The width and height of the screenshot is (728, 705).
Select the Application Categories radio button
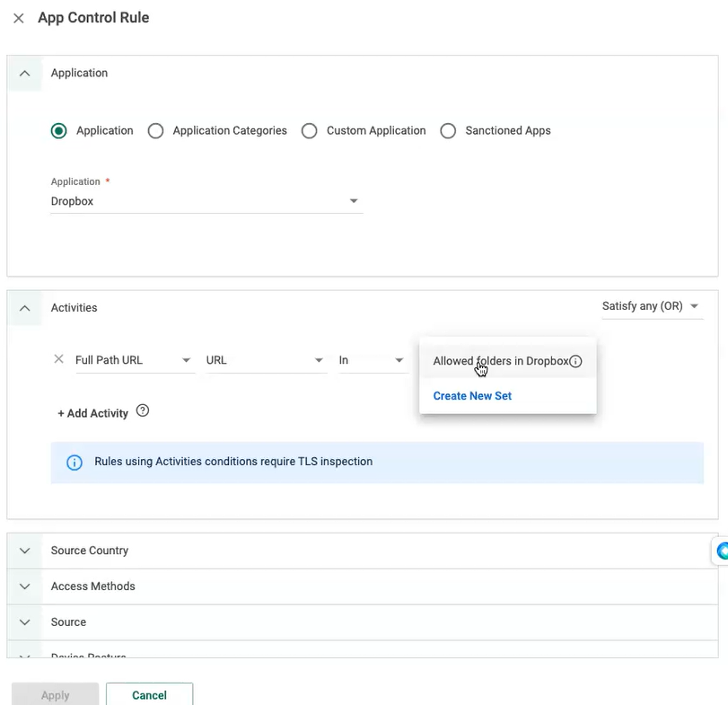(x=155, y=130)
